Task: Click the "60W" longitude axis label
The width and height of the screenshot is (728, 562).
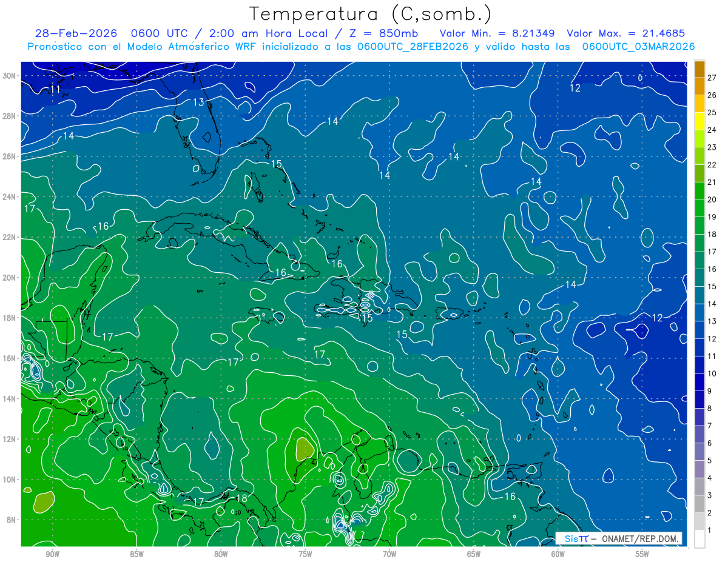Action: tap(558, 554)
